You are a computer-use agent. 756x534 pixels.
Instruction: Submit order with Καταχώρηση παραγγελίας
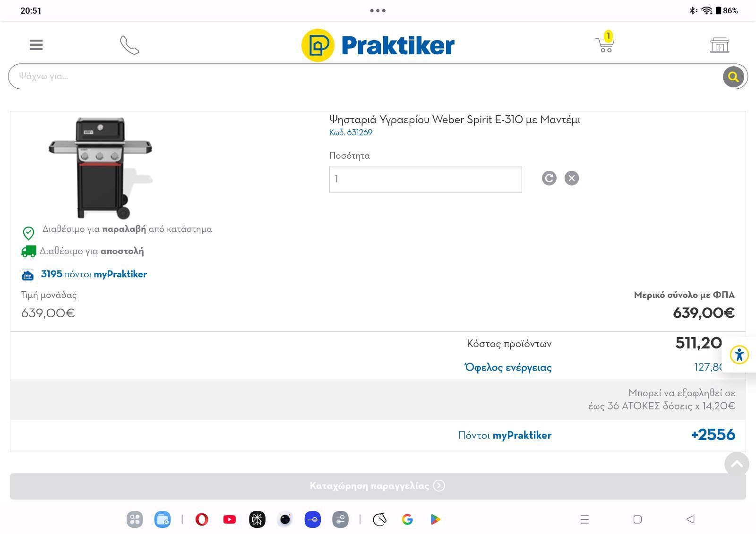click(x=378, y=486)
